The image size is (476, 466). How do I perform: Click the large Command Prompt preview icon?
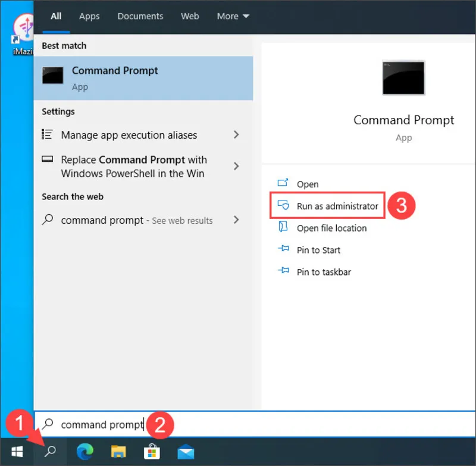point(403,78)
